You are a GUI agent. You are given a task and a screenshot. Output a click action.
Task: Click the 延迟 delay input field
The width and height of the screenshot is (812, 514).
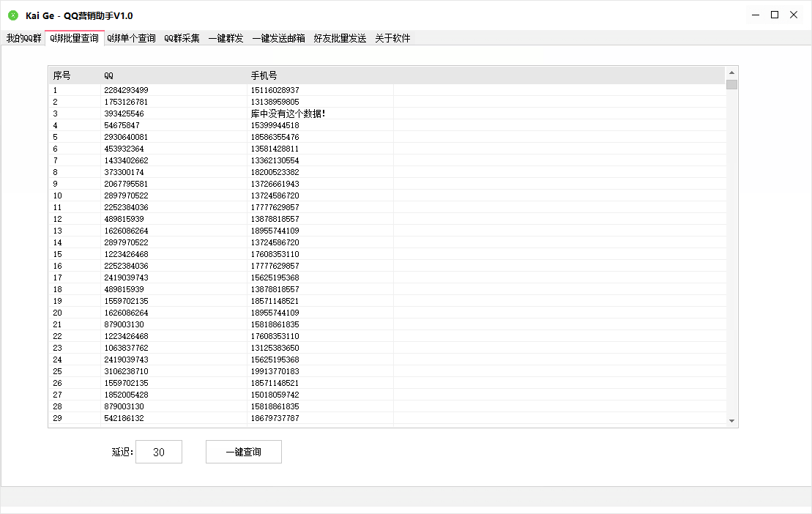point(158,452)
